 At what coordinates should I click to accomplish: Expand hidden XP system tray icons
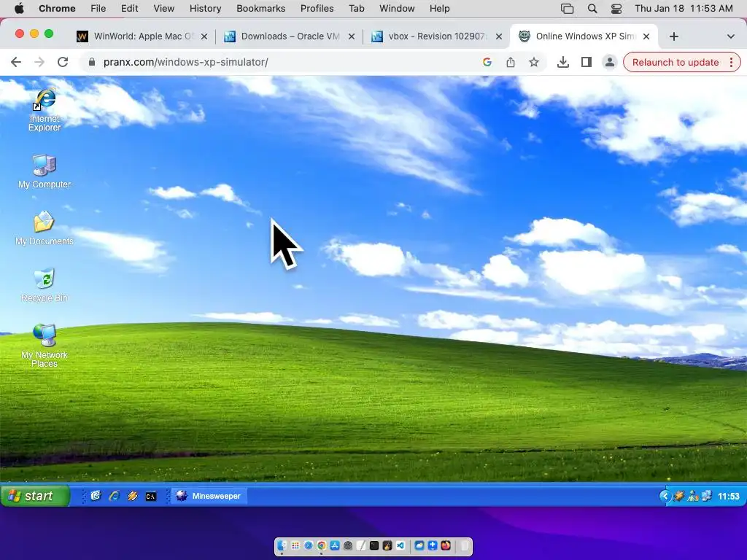(665, 496)
